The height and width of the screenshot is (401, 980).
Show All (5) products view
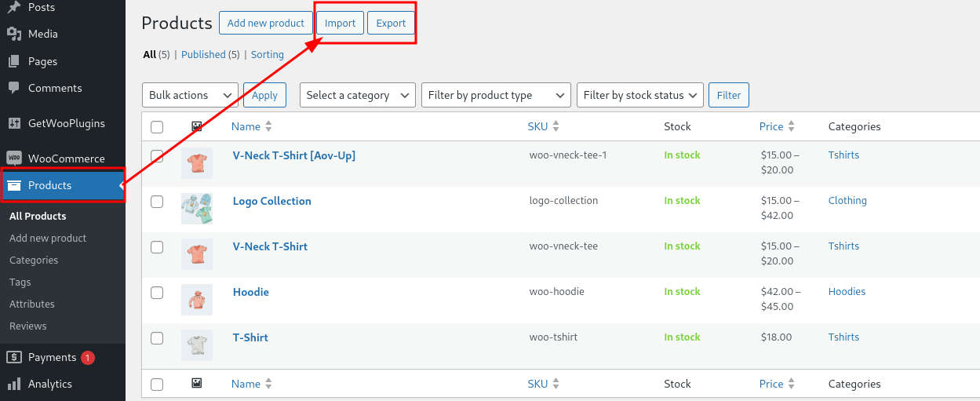tap(156, 54)
